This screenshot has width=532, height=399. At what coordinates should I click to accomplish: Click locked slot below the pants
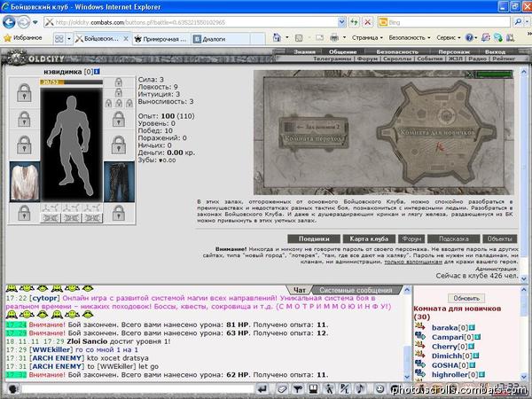(119, 213)
